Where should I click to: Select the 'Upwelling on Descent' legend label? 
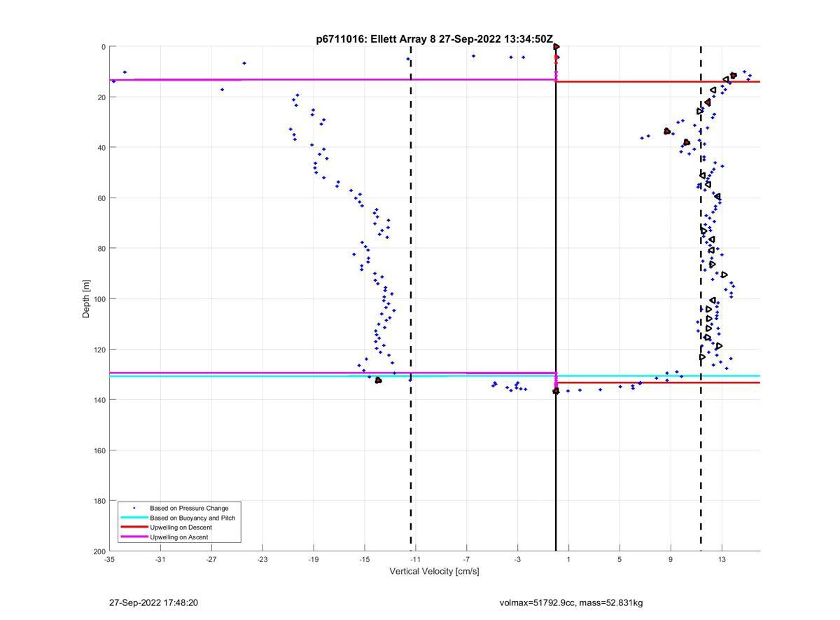(181, 528)
